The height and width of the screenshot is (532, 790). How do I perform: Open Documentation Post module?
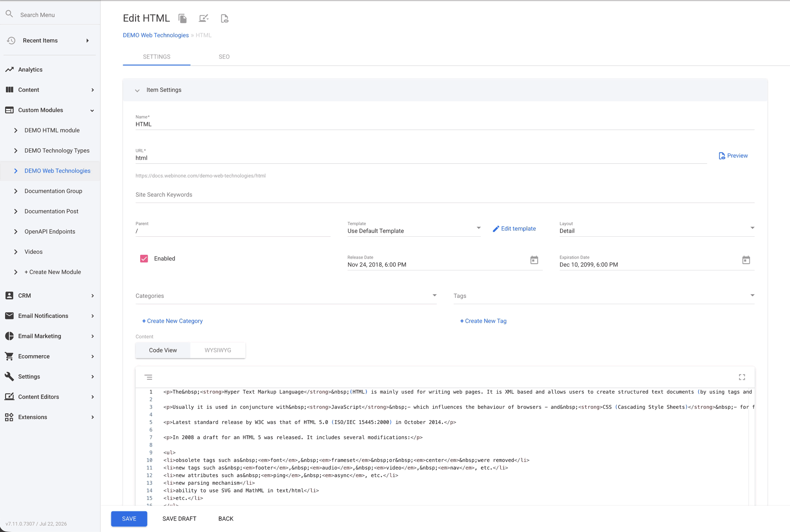[52, 211]
